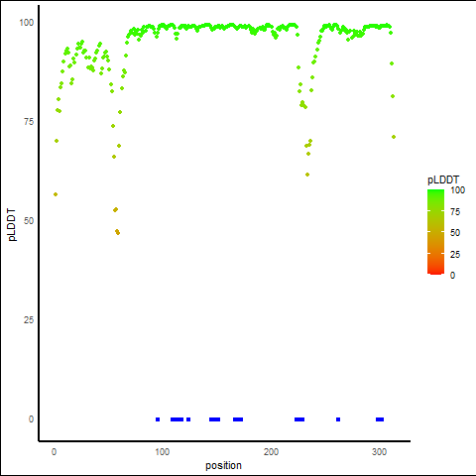Click the y-axis tick label 75
Image resolution: width=476 pixels, height=476 pixels.
pos(29,122)
